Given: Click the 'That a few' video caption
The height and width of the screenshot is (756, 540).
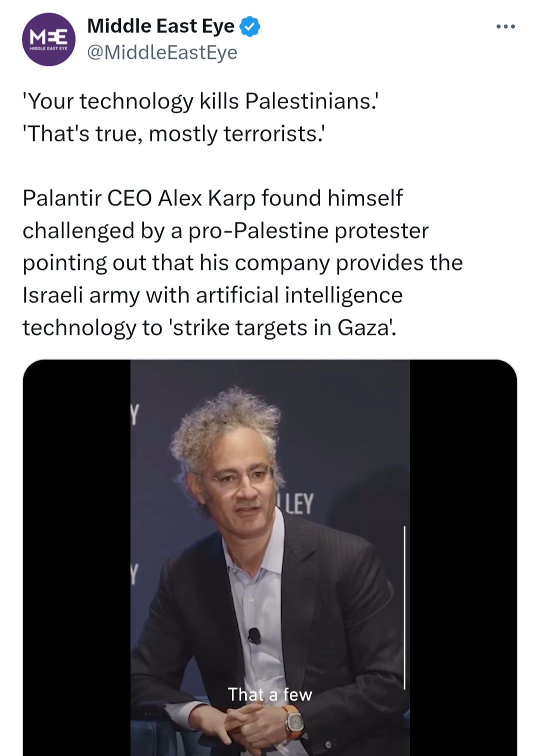Looking at the screenshot, I should [270, 694].
